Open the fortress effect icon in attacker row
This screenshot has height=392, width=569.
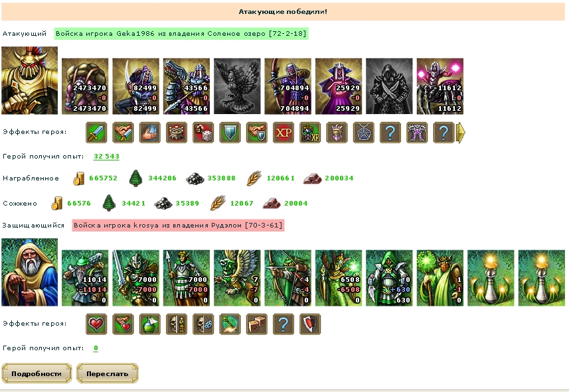[x=177, y=133]
